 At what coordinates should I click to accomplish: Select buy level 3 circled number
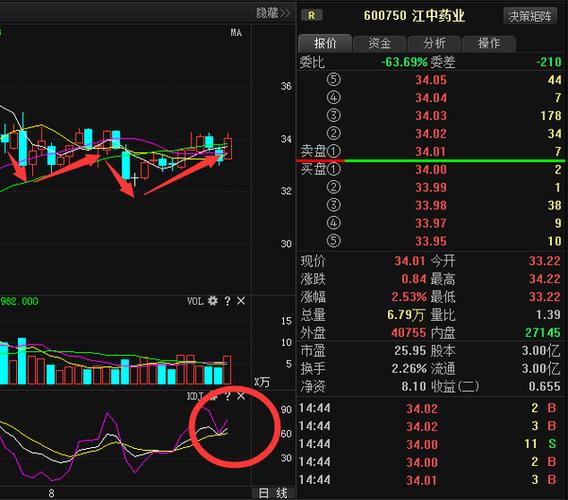tap(333, 205)
